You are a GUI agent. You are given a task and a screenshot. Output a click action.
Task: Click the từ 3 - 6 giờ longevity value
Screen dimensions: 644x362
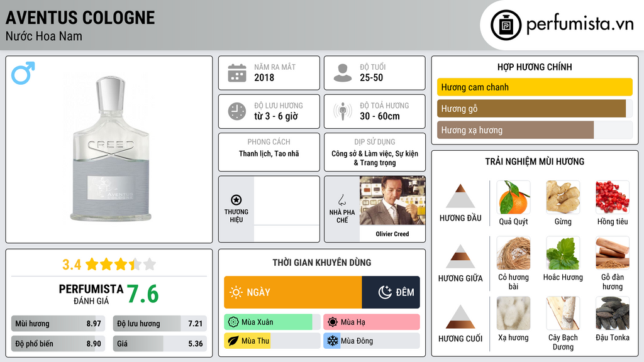click(276, 116)
